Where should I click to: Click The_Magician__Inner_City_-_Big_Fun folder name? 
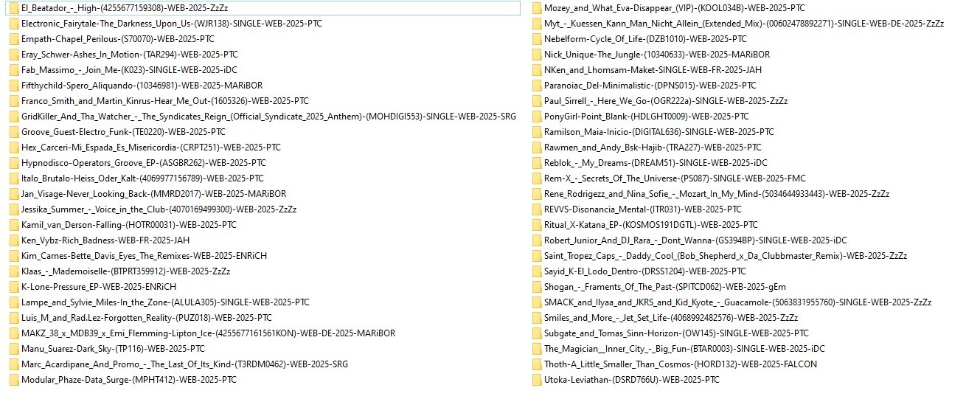tap(684, 349)
